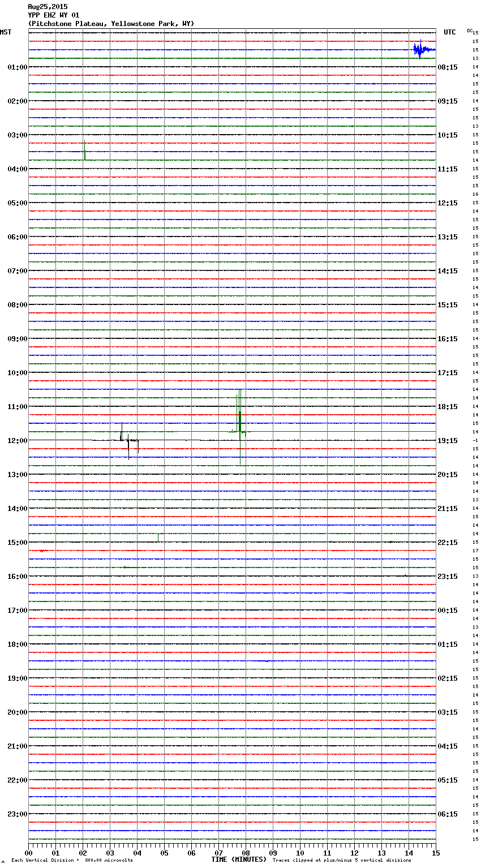Select the 'YPP EHZ WY 01' station label
The height and width of the screenshot is (868, 481).
[54, 15]
